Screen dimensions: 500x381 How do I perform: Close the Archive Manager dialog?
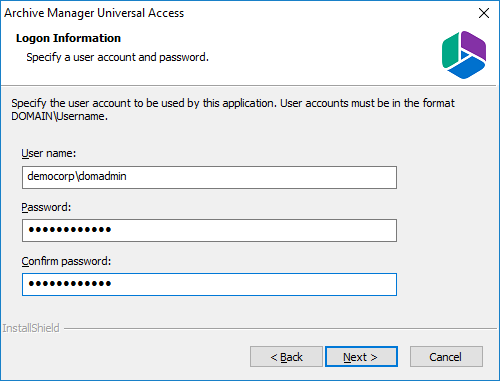(x=484, y=13)
